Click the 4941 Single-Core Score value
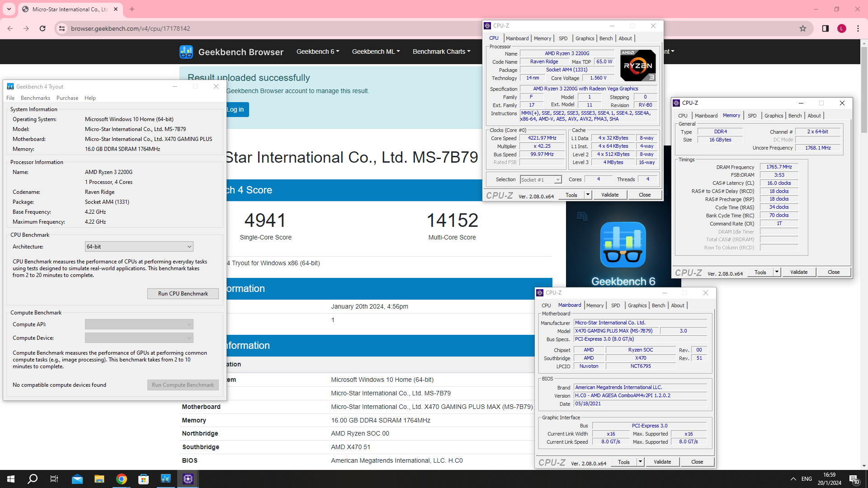Viewport: 868px width, 488px height. 265,221
